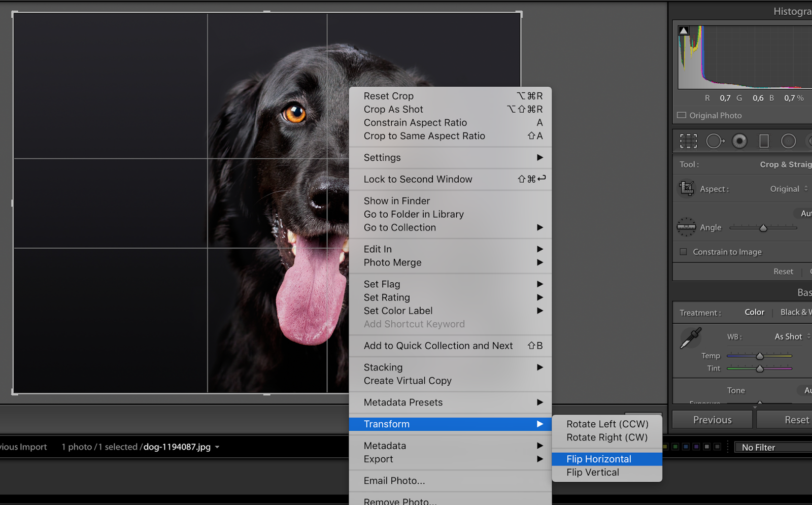
Task: Open the No Filter selector in the filmstrip
Action: pos(758,447)
